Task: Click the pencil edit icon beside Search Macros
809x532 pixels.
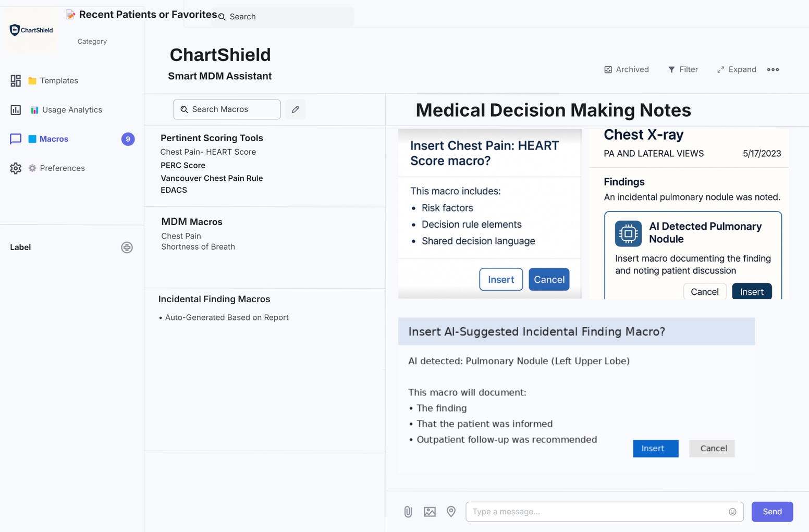Action: [296, 109]
